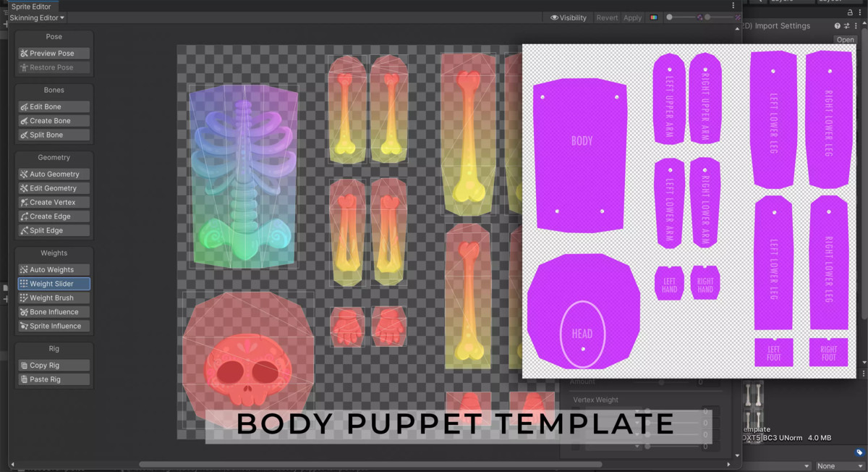Open the Skinning Editor mode dropdown

click(x=35, y=17)
